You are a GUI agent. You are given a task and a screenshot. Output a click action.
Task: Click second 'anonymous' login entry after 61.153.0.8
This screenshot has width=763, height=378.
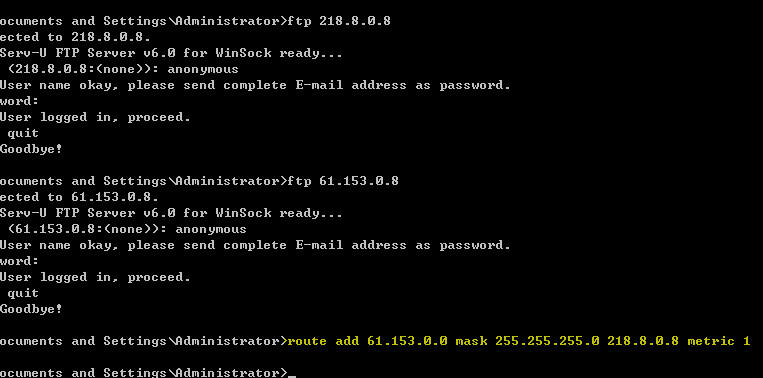(x=211, y=229)
